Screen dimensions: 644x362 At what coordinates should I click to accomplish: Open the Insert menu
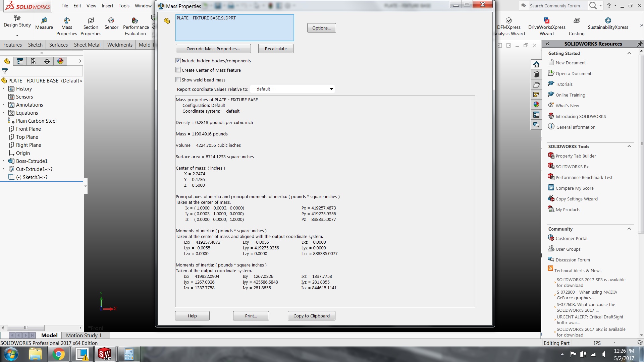(107, 6)
